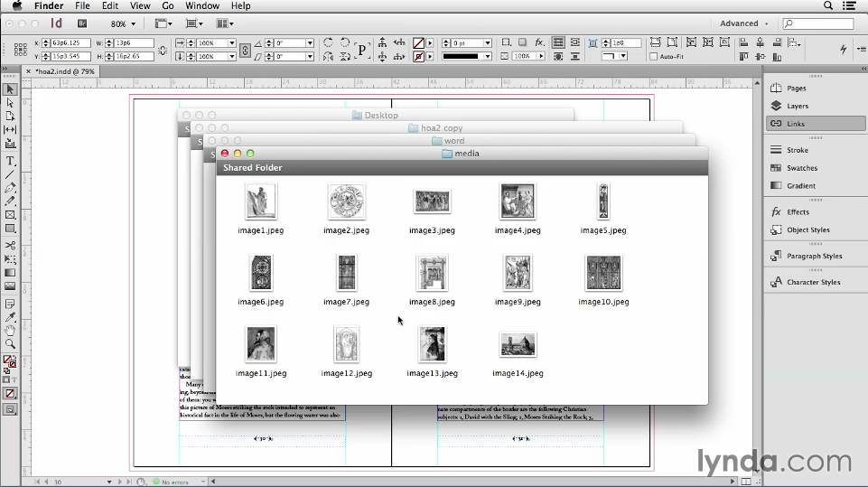Screen dimensions: 868x487
Task: Open the stroke style dropdown
Action: coord(487,57)
